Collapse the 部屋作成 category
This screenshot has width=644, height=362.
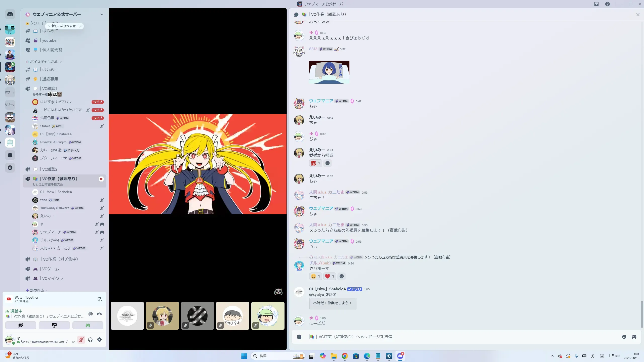(x=37, y=290)
